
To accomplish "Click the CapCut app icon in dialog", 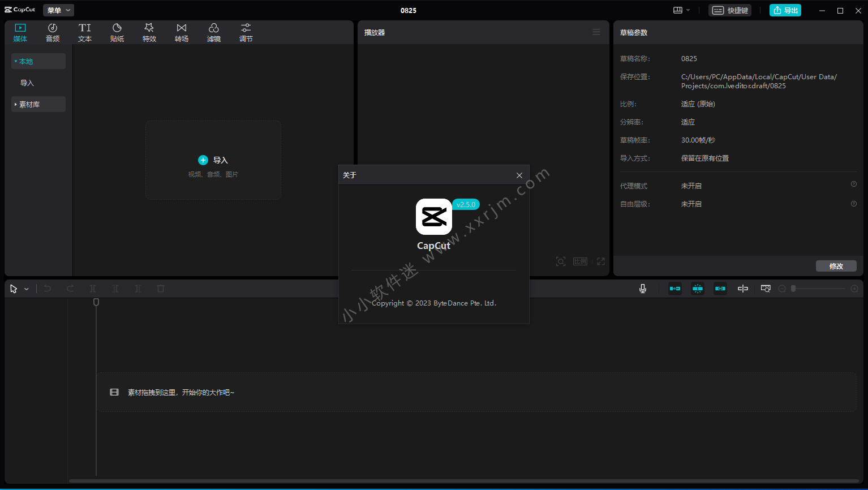I will 434,217.
